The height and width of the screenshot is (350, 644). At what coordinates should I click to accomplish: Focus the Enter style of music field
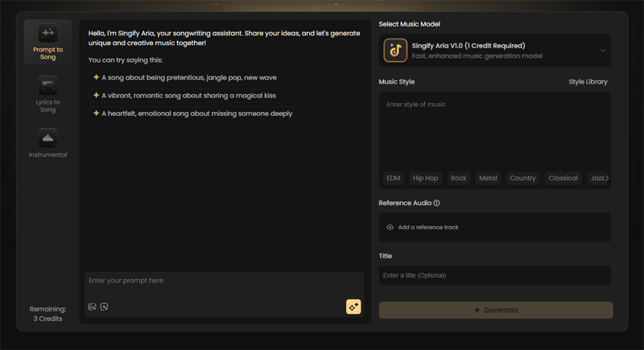coord(494,131)
